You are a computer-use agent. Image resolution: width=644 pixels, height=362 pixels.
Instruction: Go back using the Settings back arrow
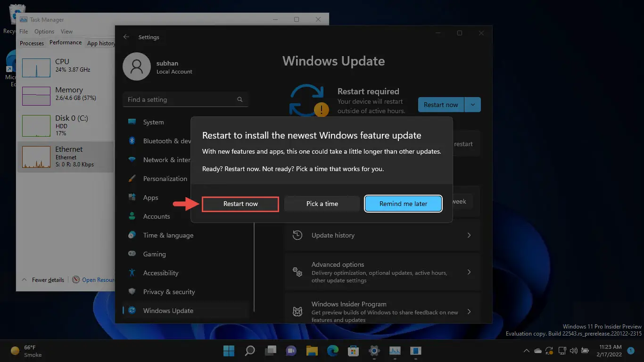(126, 37)
